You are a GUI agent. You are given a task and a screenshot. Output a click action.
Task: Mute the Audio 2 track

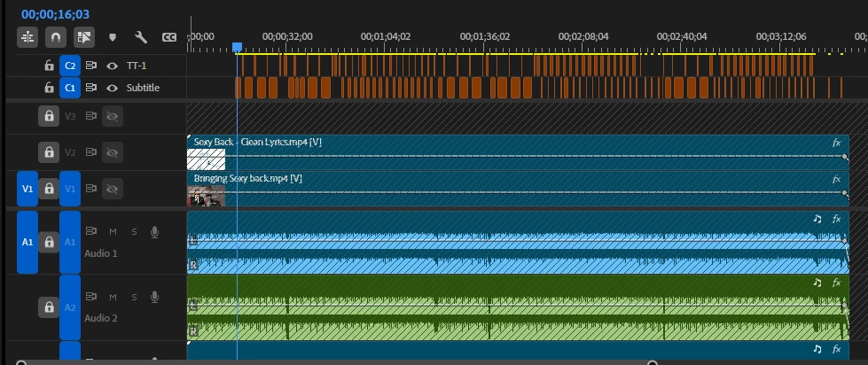click(x=113, y=297)
